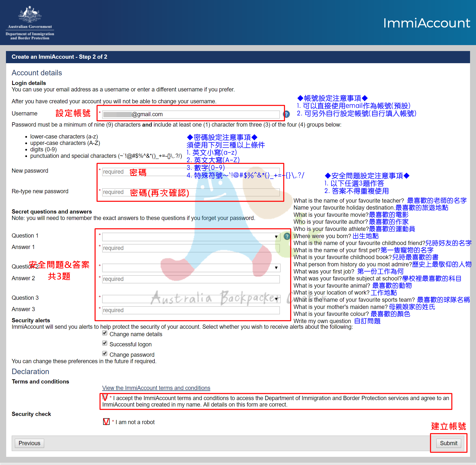Click 'What is your favourite movie?' text
Image resolution: width=476 pixels, height=465 pixels.
point(331,215)
